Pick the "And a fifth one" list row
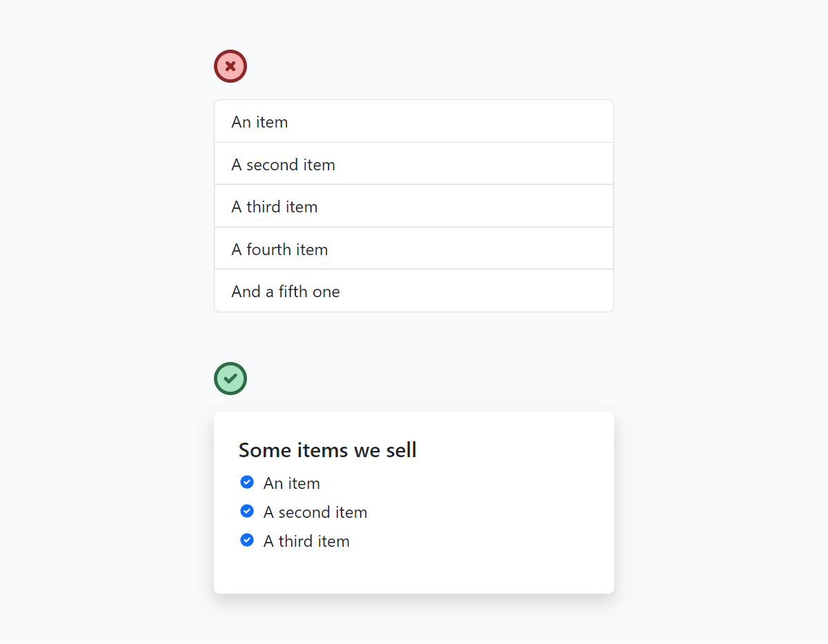Image resolution: width=828 pixels, height=644 pixels. tap(413, 291)
